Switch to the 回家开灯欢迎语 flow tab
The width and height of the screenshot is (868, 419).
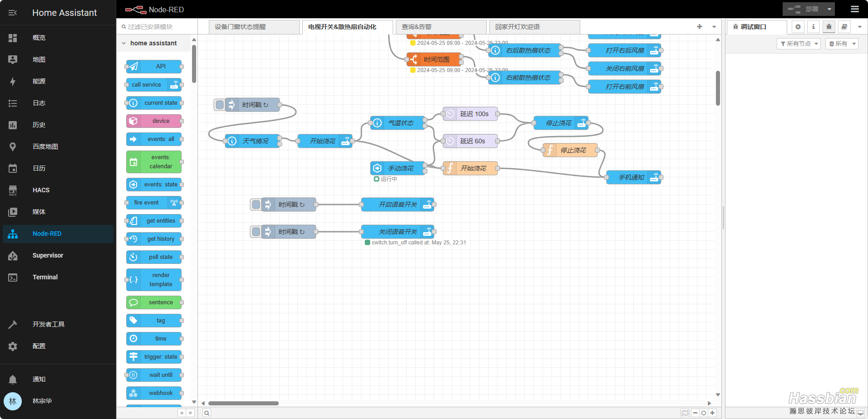(535, 27)
